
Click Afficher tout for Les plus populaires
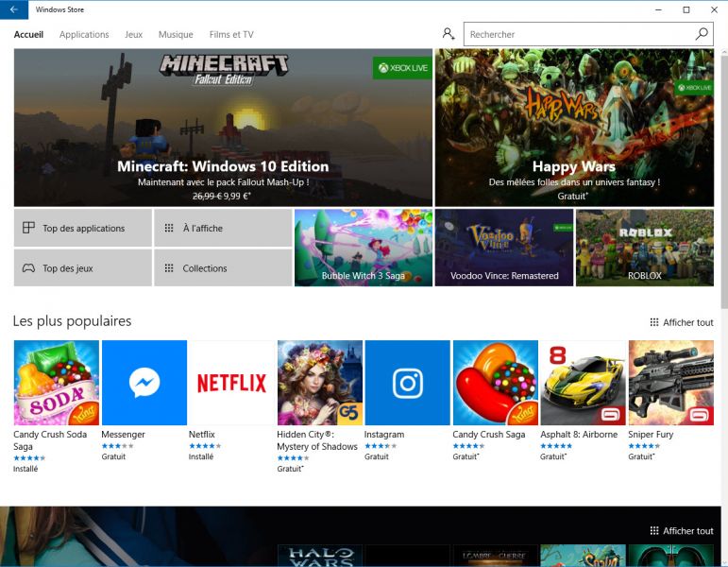[682, 322]
